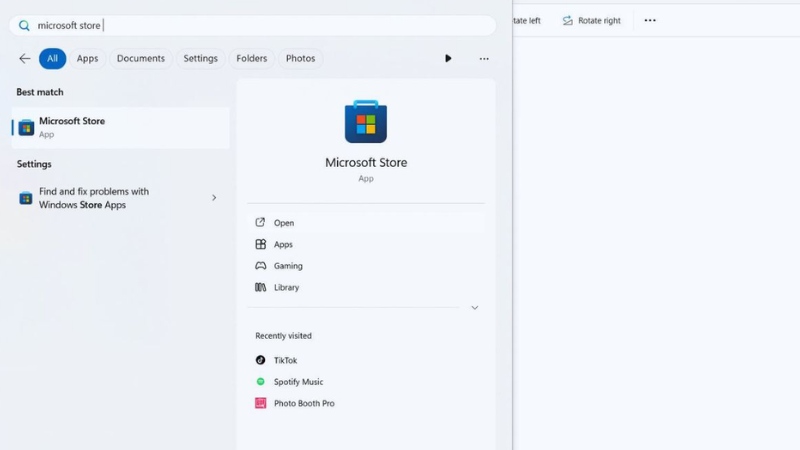The image size is (800, 450).
Task: Expand the action list with the chevron
Action: (474, 308)
